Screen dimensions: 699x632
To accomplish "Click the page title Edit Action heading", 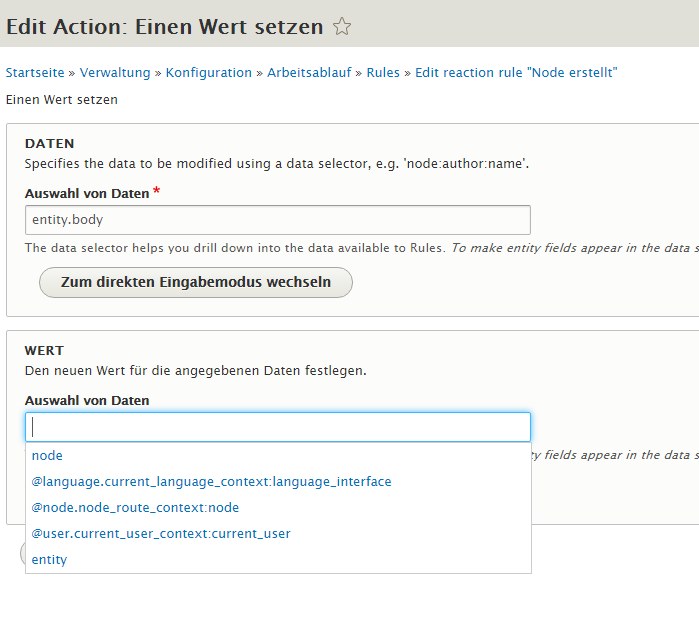I will click(164, 27).
